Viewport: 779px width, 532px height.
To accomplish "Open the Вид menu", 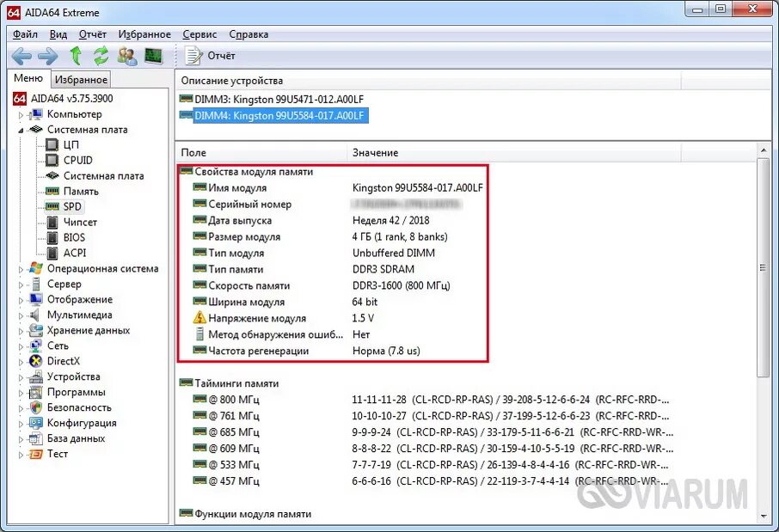I will [58, 34].
